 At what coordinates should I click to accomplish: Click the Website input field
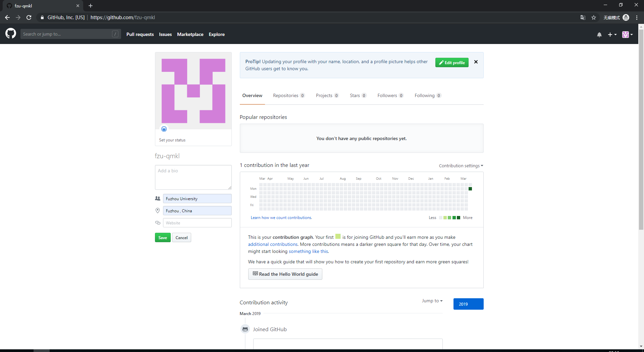pyautogui.click(x=197, y=223)
